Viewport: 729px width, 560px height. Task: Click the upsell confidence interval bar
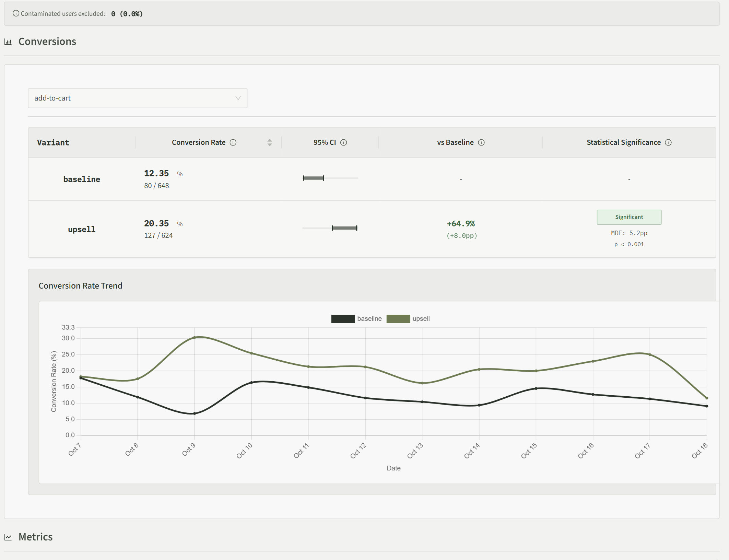[344, 228]
